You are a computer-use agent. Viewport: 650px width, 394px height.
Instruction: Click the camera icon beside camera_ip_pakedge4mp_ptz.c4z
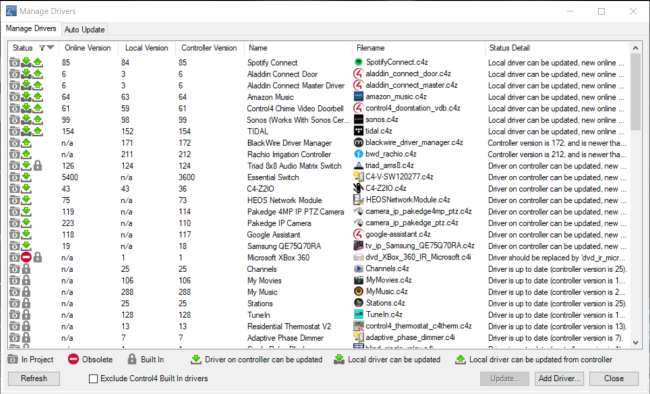pos(359,212)
